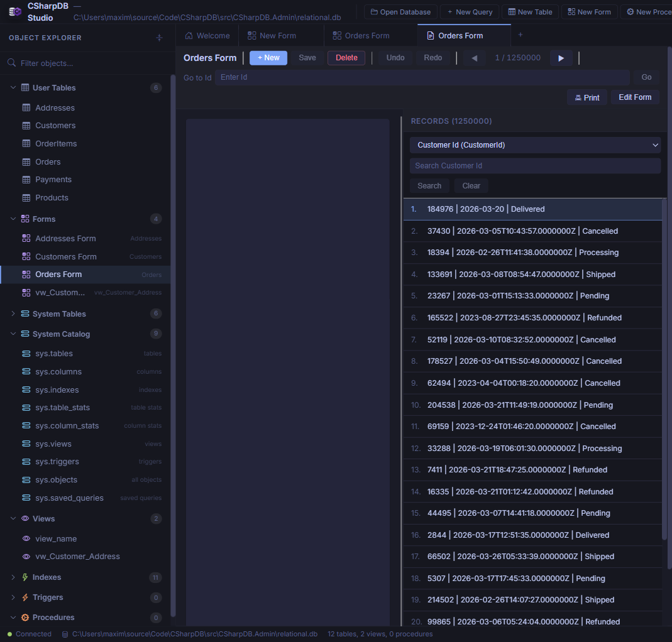Image resolution: width=672 pixels, height=642 pixels.
Task: Click the Delete button
Action: tap(346, 57)
